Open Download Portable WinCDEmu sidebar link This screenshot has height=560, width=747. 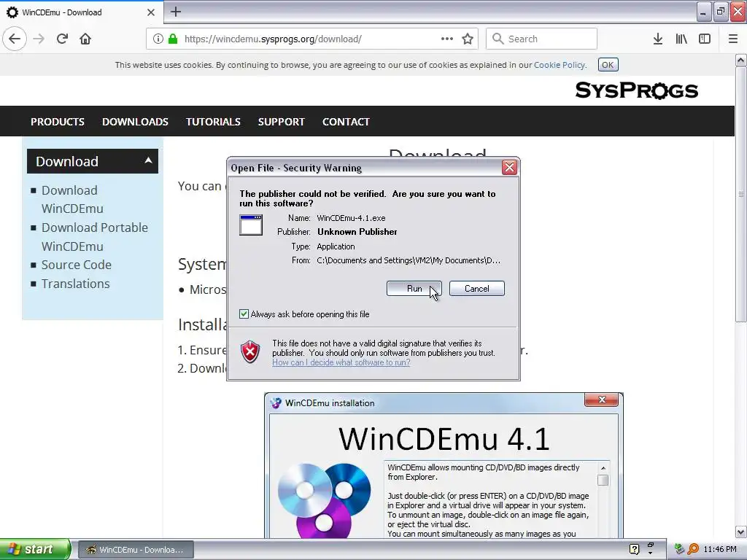(x=95, y=237)
